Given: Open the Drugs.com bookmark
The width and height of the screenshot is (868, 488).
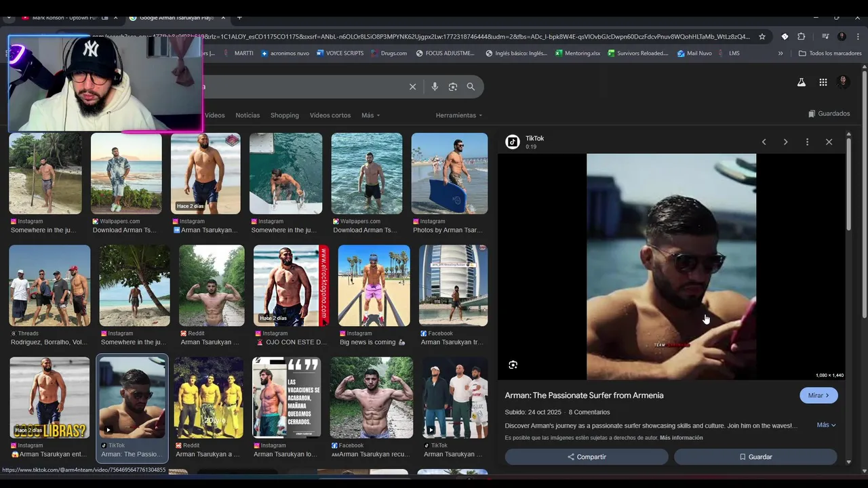Looking at the screenshot, I should [x=389, y=53].
